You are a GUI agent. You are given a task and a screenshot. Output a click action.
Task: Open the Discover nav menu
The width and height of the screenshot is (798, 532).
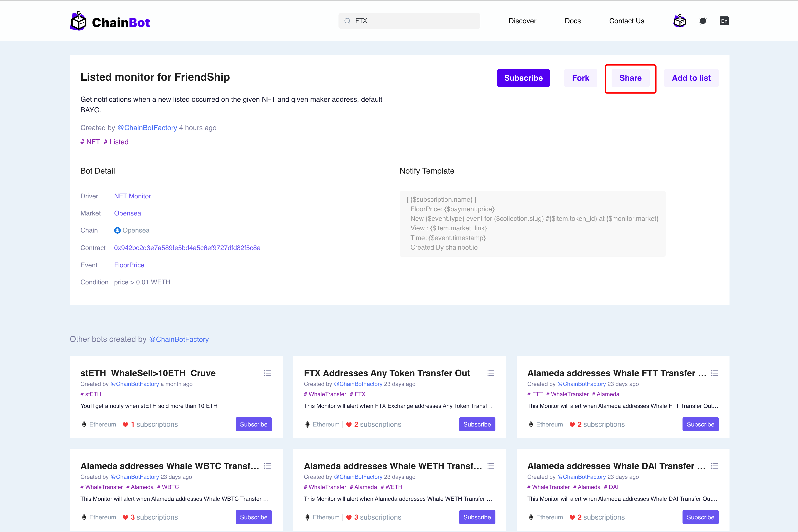(x=522, y=21)
